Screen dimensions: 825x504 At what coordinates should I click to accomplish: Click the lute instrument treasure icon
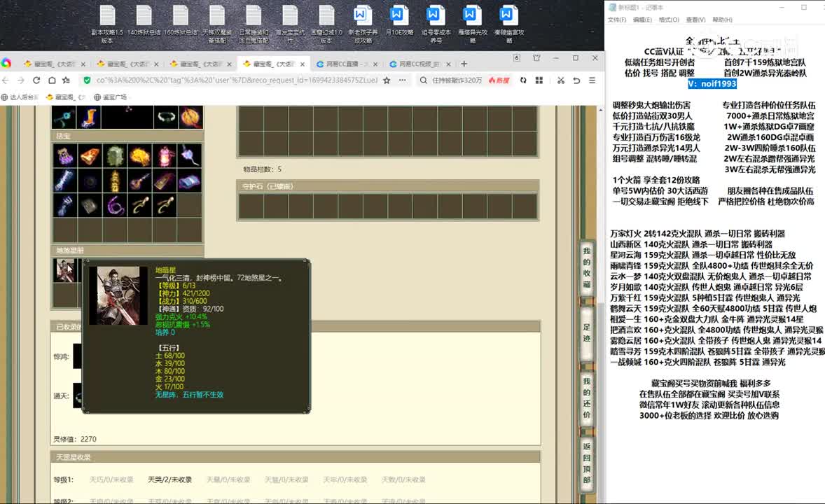[x=139, y=181]
